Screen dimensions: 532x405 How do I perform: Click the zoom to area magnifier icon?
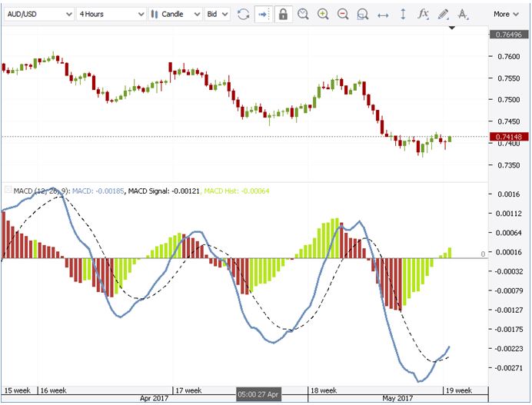coord(363,15)
